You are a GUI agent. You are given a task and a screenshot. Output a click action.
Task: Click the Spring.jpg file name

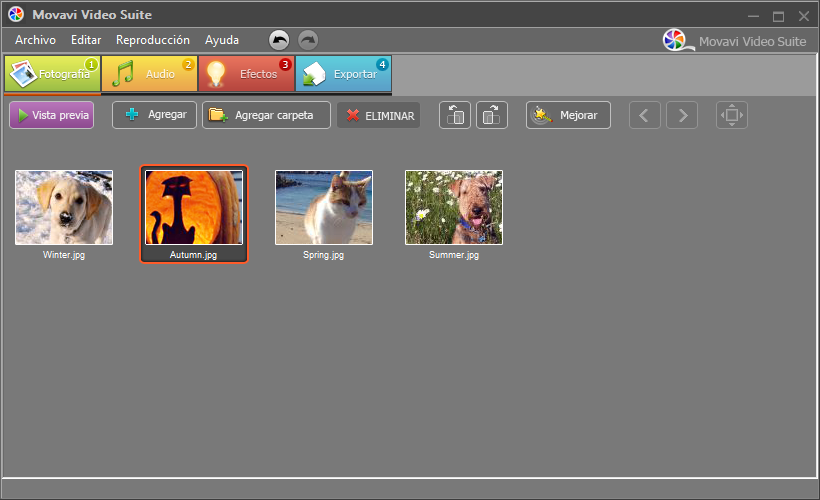324,255
